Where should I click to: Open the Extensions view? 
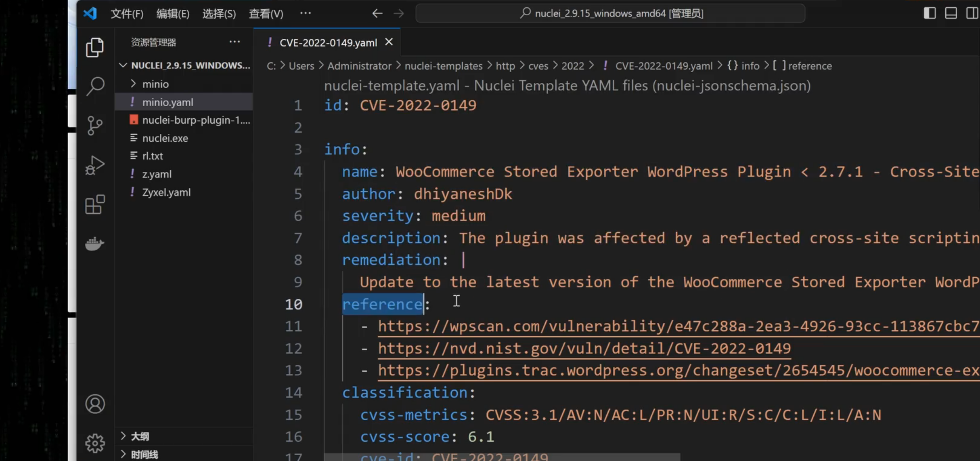[x=95, y=204]
